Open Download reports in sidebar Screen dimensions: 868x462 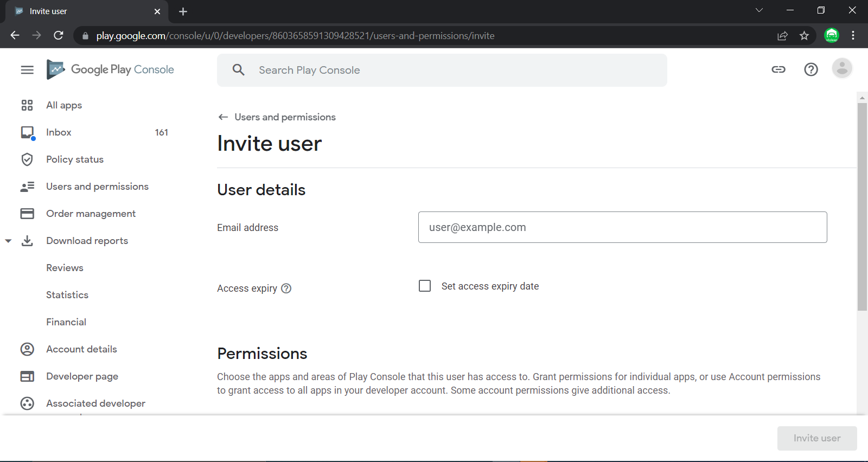[87, 241]
